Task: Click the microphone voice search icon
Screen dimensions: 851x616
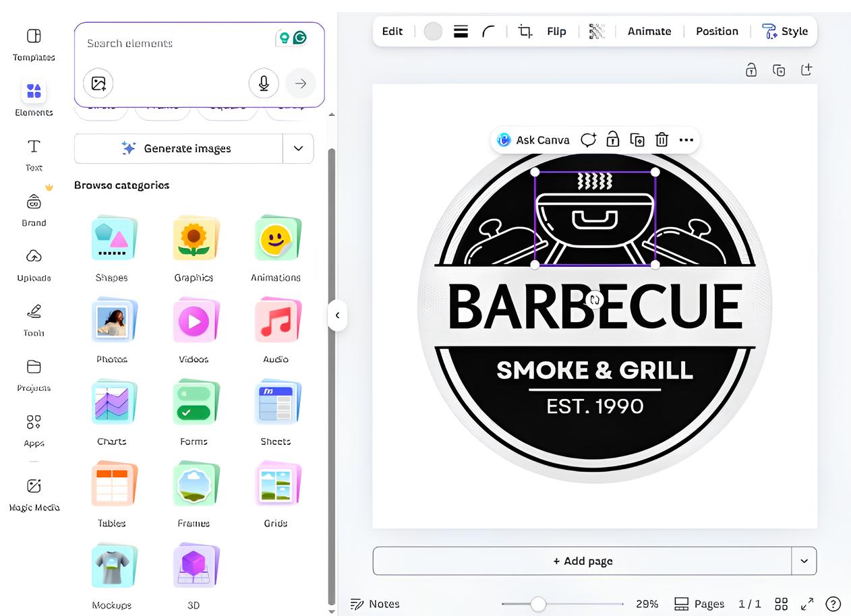Action: tap(264, 84)
